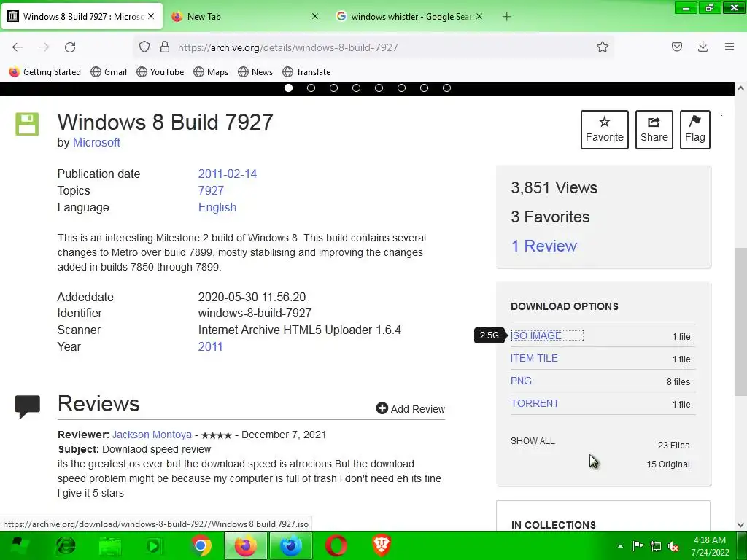Open the 7927 topic link
This screenshot has width=747, height=560.
click(x=211, y=190)
